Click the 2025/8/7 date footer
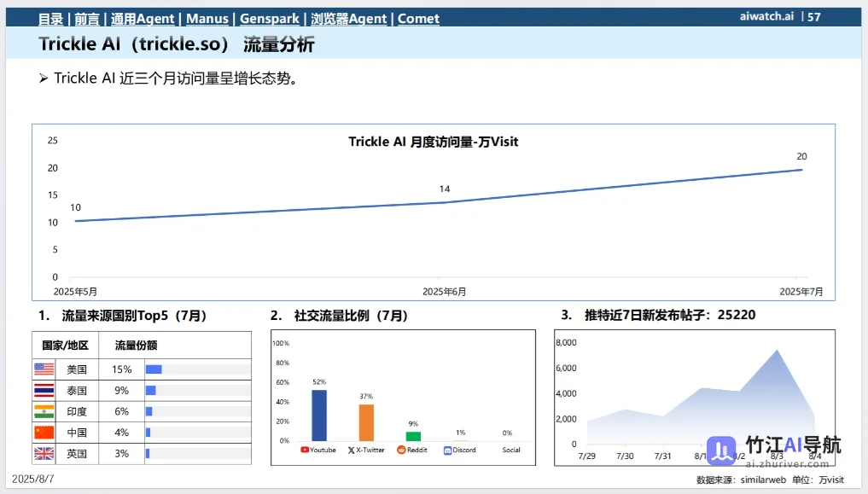The image size is (868, 494). coord(33,479)
